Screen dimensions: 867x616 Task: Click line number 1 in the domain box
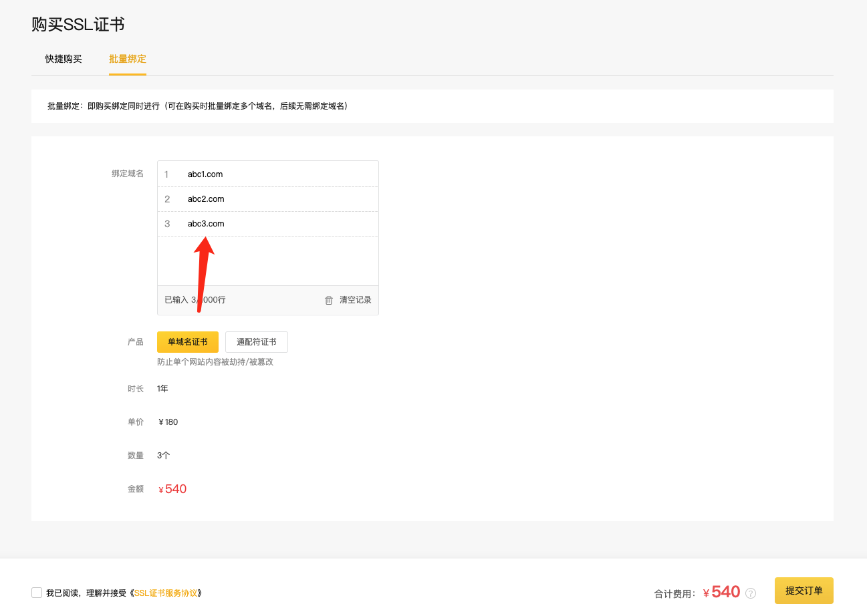coord(166,174)
